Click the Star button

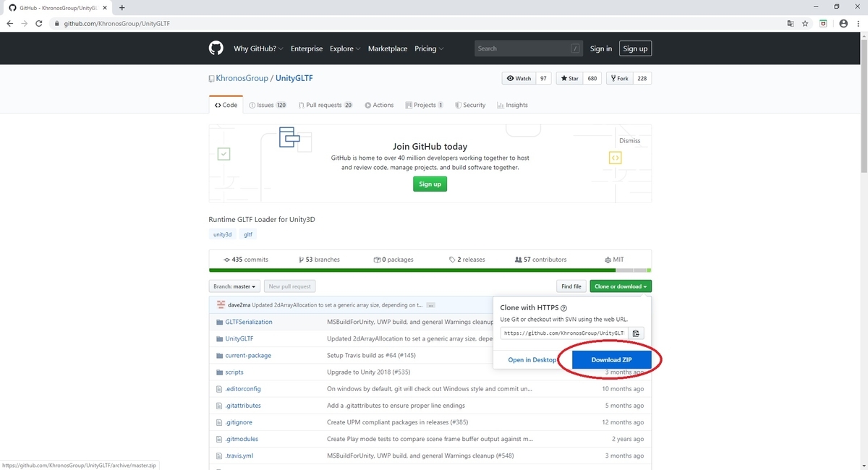pyautogui.click(x=569, y=78)
